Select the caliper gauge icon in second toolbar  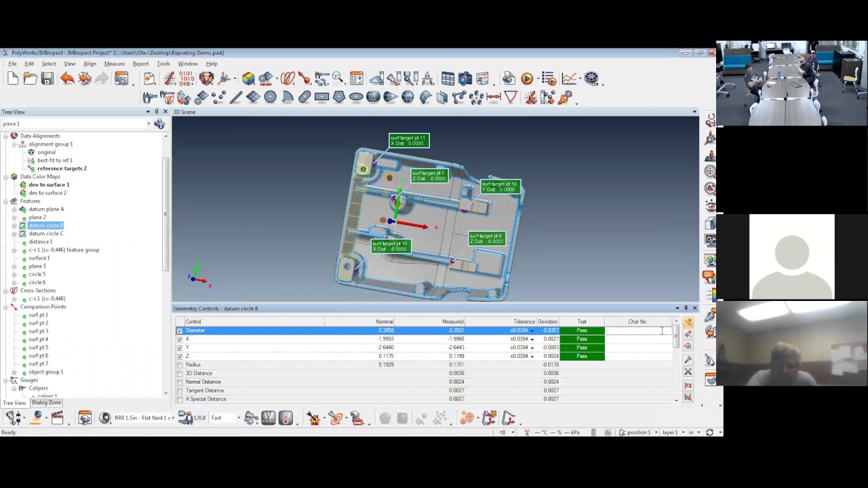coord(150,98)
